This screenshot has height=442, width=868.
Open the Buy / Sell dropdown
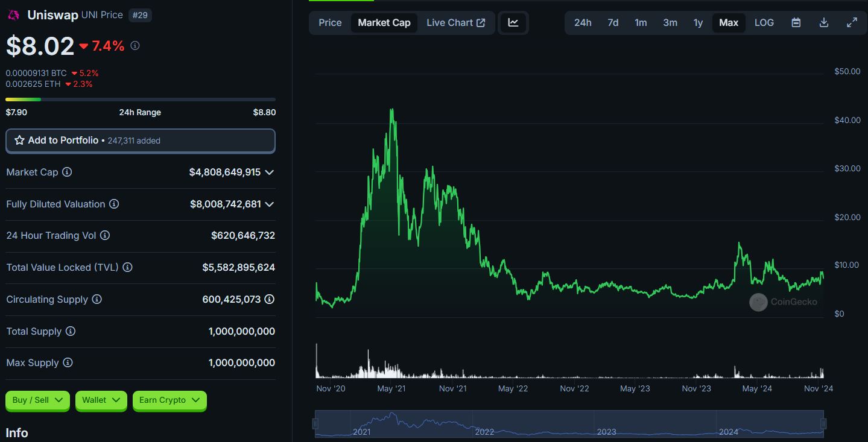tap(37, 400)
